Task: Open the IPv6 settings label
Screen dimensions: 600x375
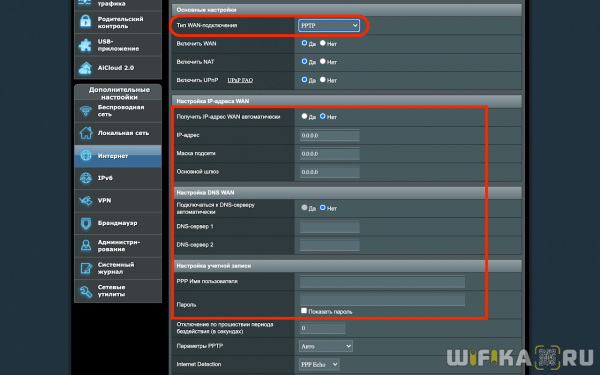Action: tap(105, 178)
